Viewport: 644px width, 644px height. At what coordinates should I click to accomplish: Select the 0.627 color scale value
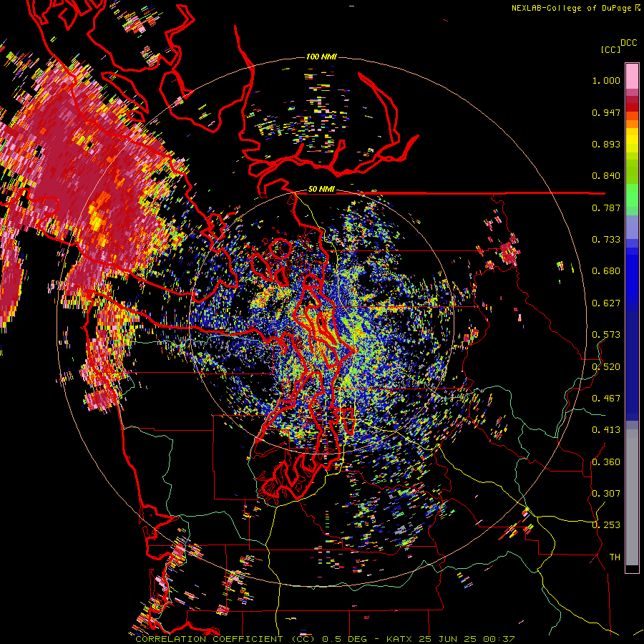coord(606,303)
